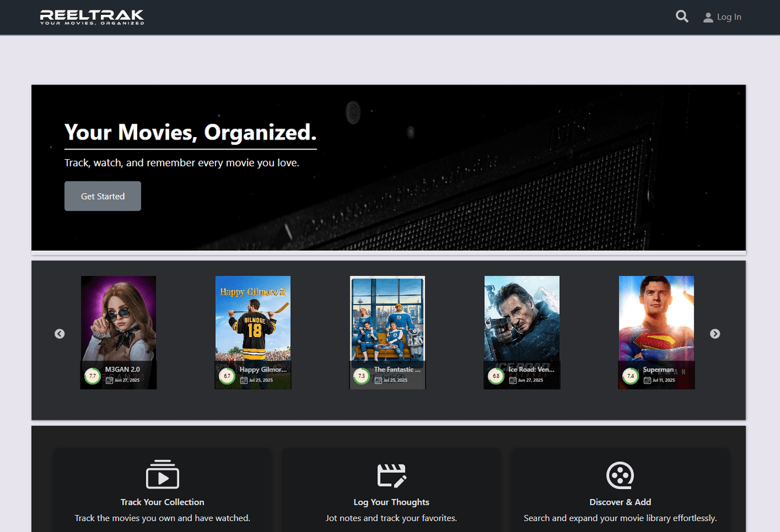Open the Log In link
The width and height of the screenshot is (780, 532).
tap(729, 17)
